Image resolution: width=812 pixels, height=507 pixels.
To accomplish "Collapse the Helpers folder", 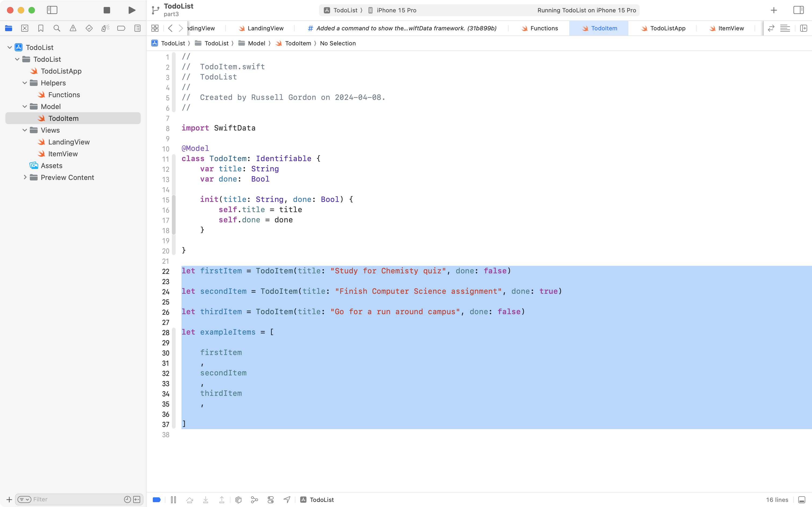I will coord(24,83).
